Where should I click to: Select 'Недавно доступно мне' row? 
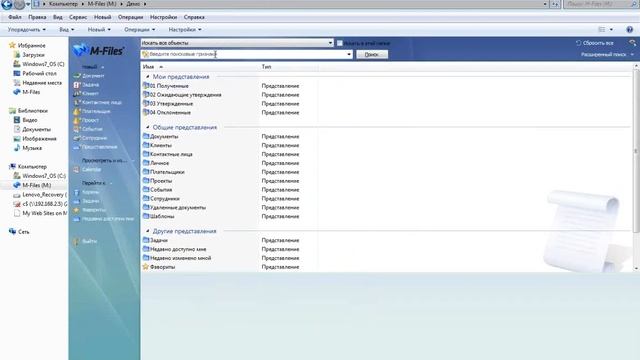click(174, 249)
